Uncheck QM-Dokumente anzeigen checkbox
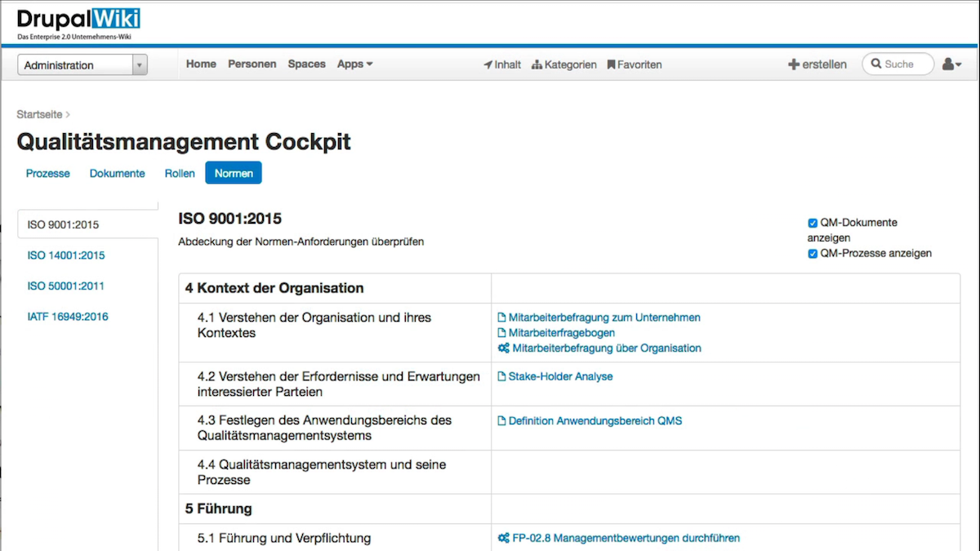980x551 pixels. [x=813, y=223]
